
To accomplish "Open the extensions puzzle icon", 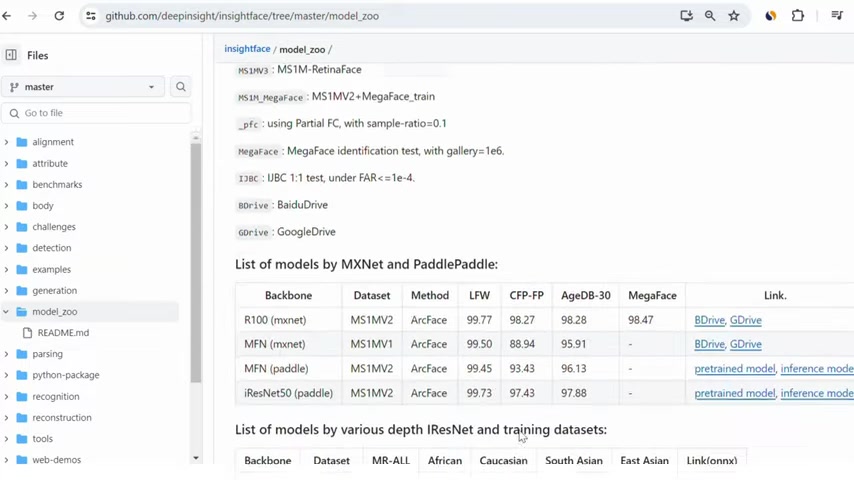I will [x=797, y=16].
